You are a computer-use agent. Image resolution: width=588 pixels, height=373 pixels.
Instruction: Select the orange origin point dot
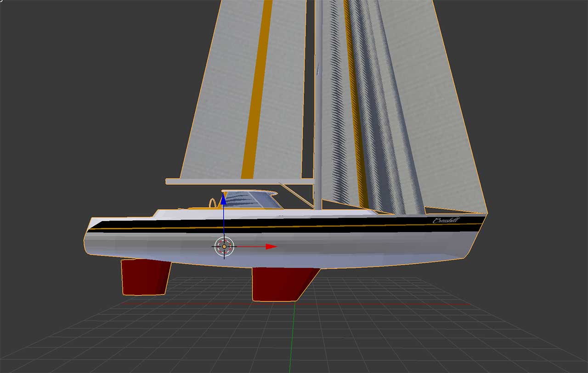coord(224,246)
